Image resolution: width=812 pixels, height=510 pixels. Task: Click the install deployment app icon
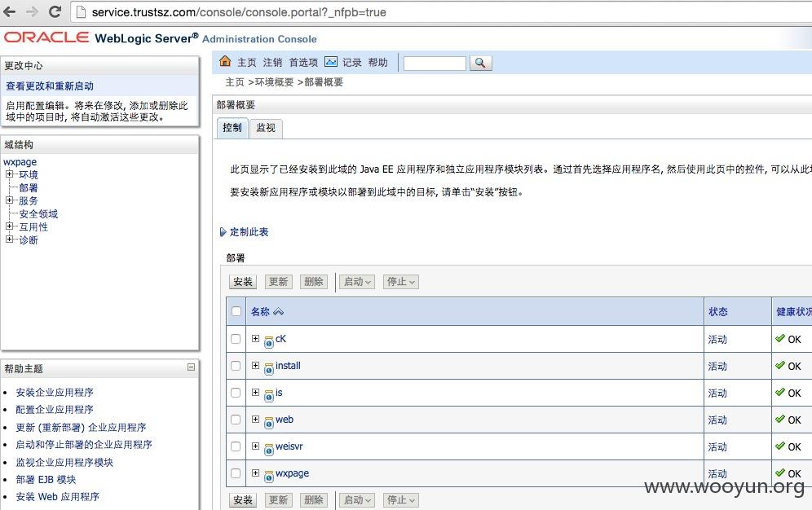(269, 369)
